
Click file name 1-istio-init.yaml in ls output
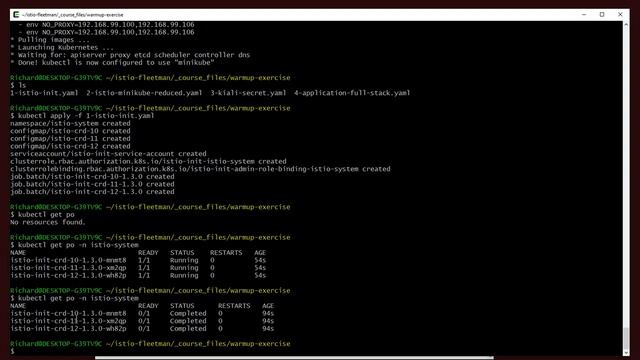point(44,93)
